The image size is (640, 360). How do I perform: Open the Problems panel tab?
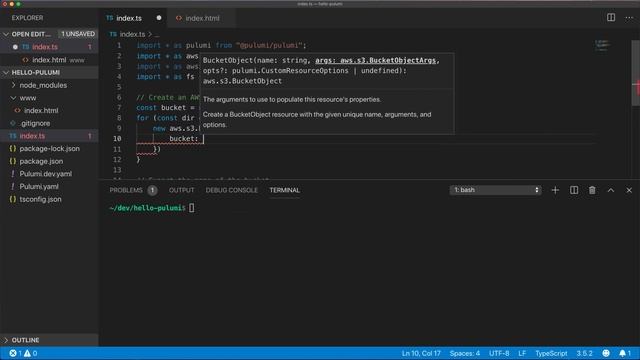126,190
